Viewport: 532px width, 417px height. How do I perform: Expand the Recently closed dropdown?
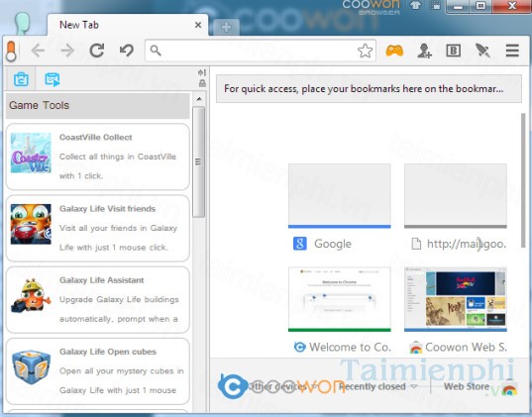(x=377, y=386)
